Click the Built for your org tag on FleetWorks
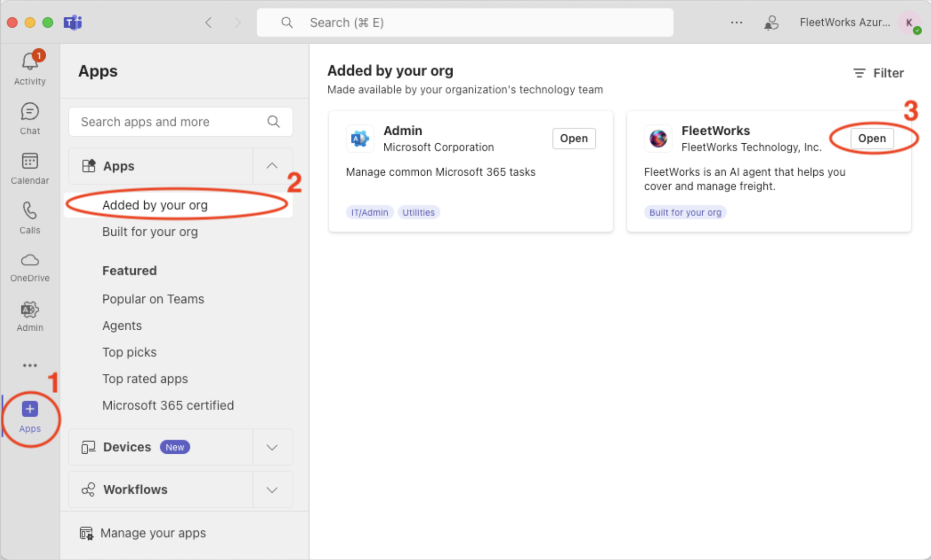 click(x=685, y=212)
